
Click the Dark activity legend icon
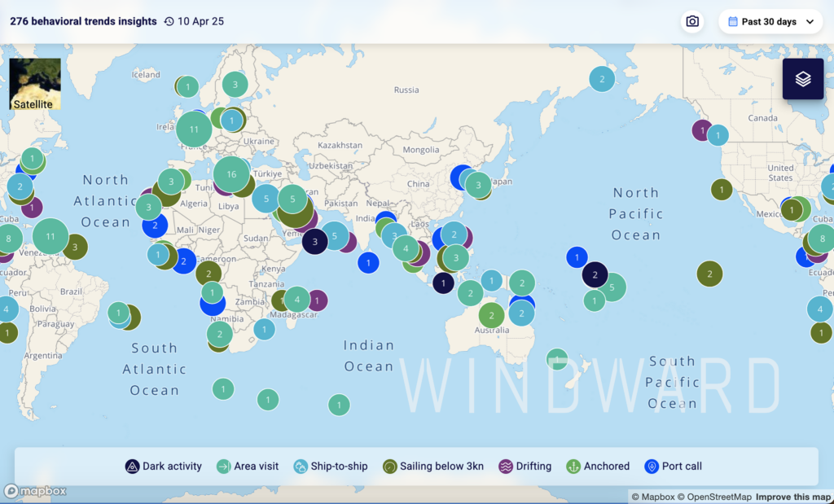[x=132, y=467]
